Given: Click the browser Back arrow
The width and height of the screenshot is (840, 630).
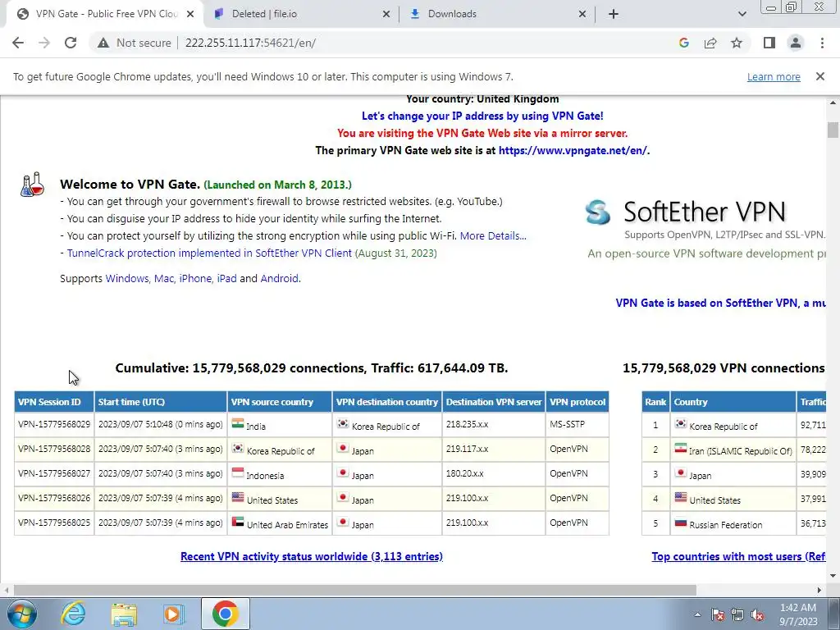Looking at the screenshot, I should click(x=18, y=43).
